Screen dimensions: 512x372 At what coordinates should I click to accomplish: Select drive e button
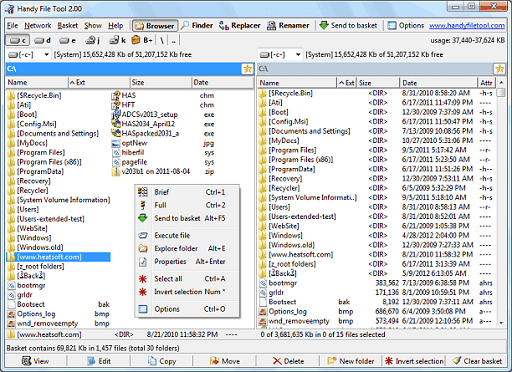[x=67, y=41]
